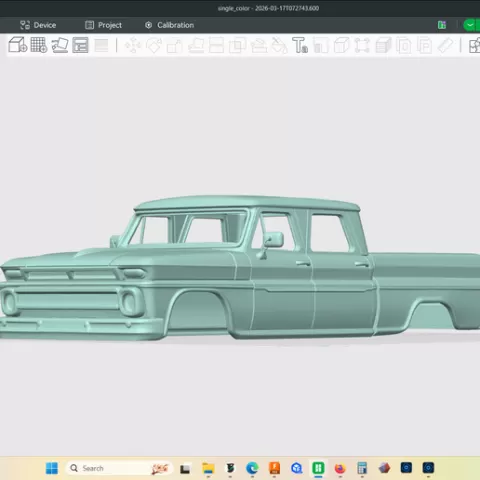Click the Arrange all objects icon

tap(80, 45)
